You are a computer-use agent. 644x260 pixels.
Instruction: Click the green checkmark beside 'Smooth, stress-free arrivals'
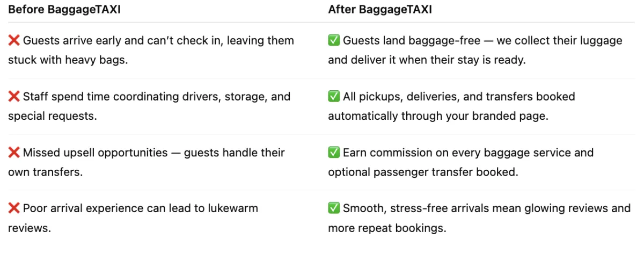tap(334, 208)
